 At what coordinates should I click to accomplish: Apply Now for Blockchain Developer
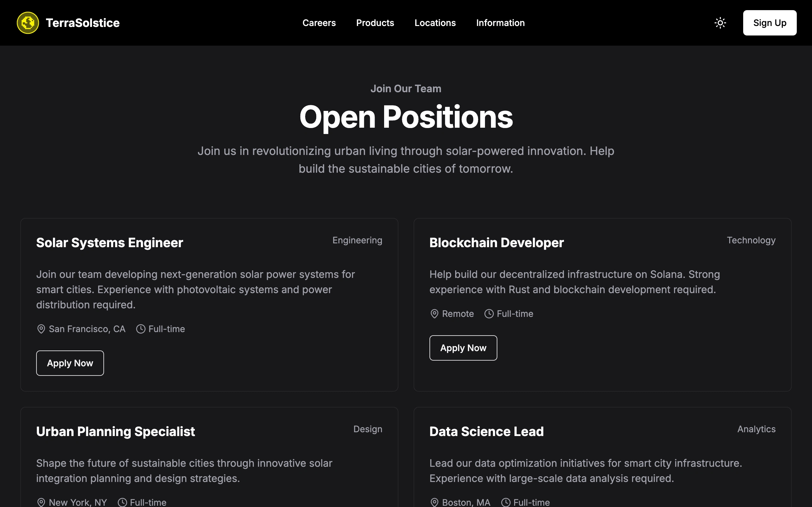tap(463, 348)
